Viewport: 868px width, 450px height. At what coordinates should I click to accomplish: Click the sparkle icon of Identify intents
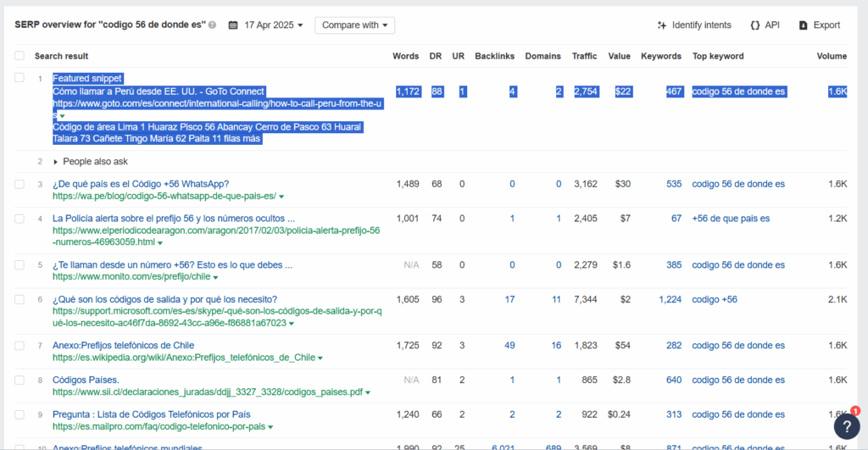point(661,25)
